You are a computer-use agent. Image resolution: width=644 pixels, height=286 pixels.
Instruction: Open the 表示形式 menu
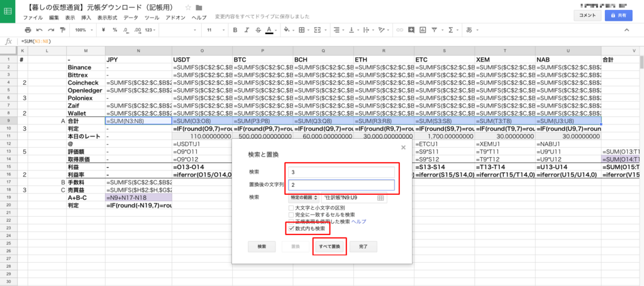[107, 18]
